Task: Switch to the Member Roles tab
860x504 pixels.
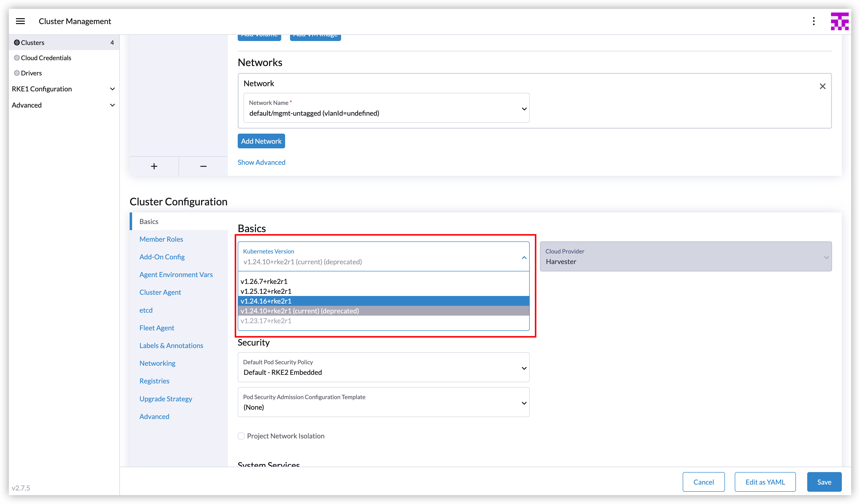Action: (x=179, y=239)
